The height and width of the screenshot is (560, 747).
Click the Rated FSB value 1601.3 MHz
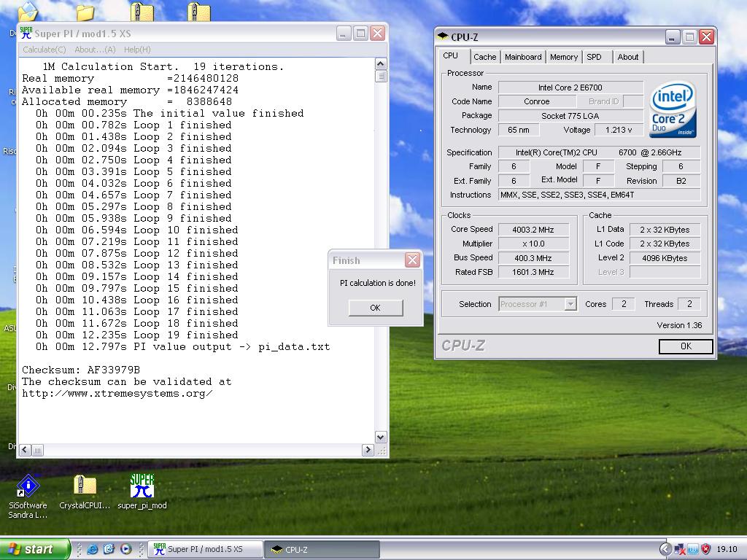[533, 272]
